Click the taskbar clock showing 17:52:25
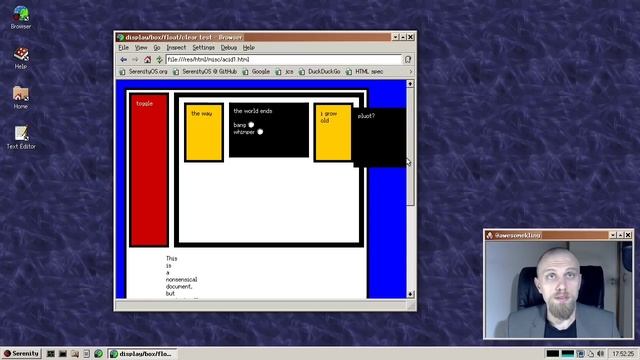 pyautogui.click(x=623, y=353)
